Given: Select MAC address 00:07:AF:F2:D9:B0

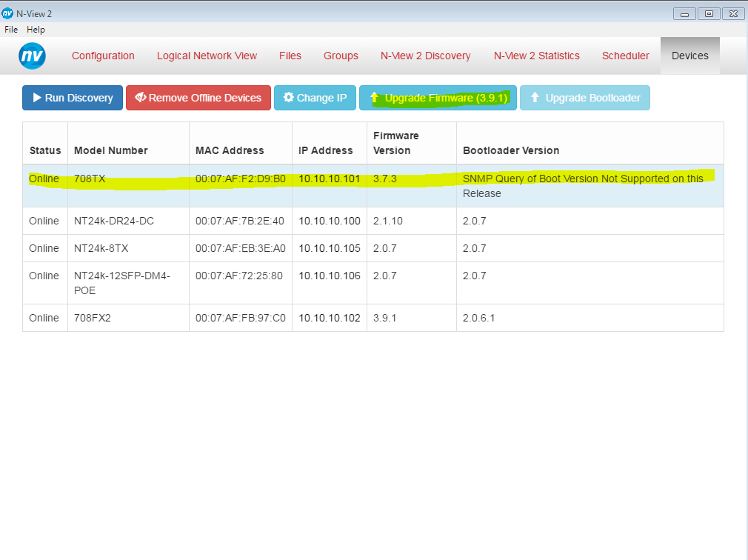Looking at the screenshot, I should pyautogui.click(x=241, y=179).
